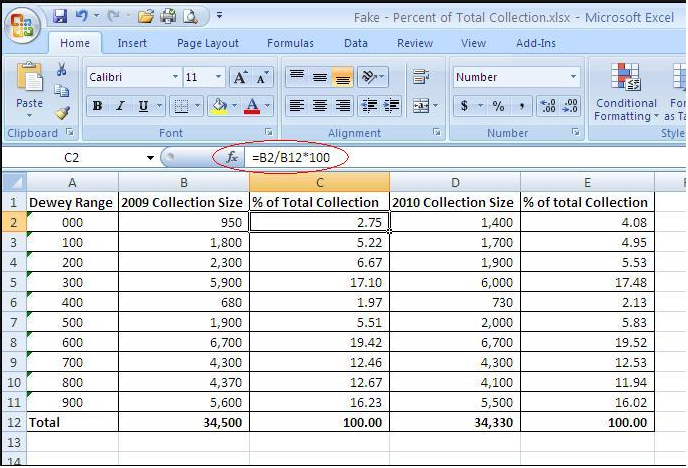
Task: Open the Calibri font name dropdown
Action: click(x=175, y=77)
